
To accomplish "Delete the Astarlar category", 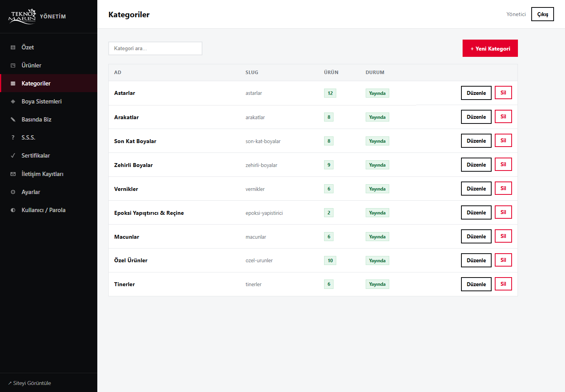I will click(x=503, y=93).
